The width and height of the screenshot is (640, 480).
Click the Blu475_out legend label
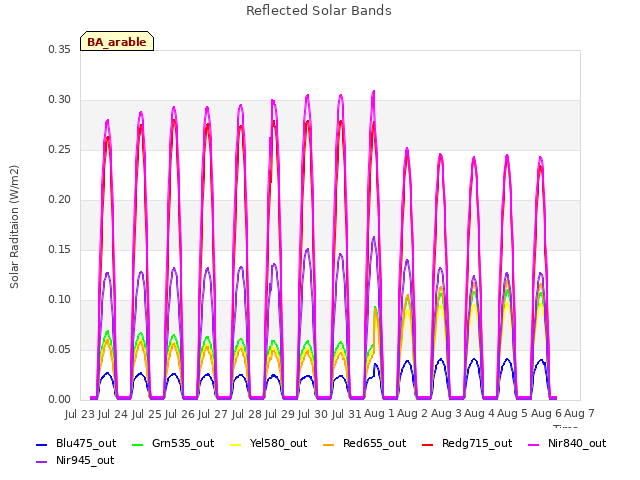coord(86,443)
